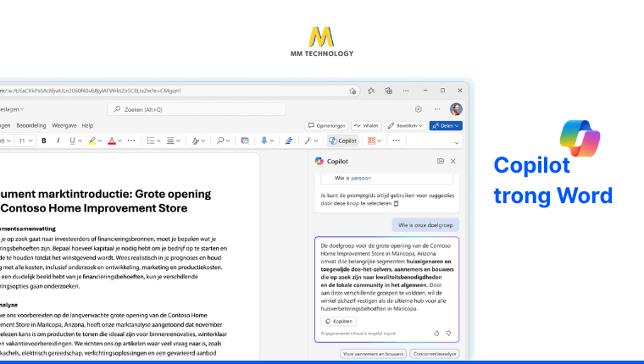Click the persoon link in Copilot
Screen dimensions: 644x364
[x=361, y=178]
